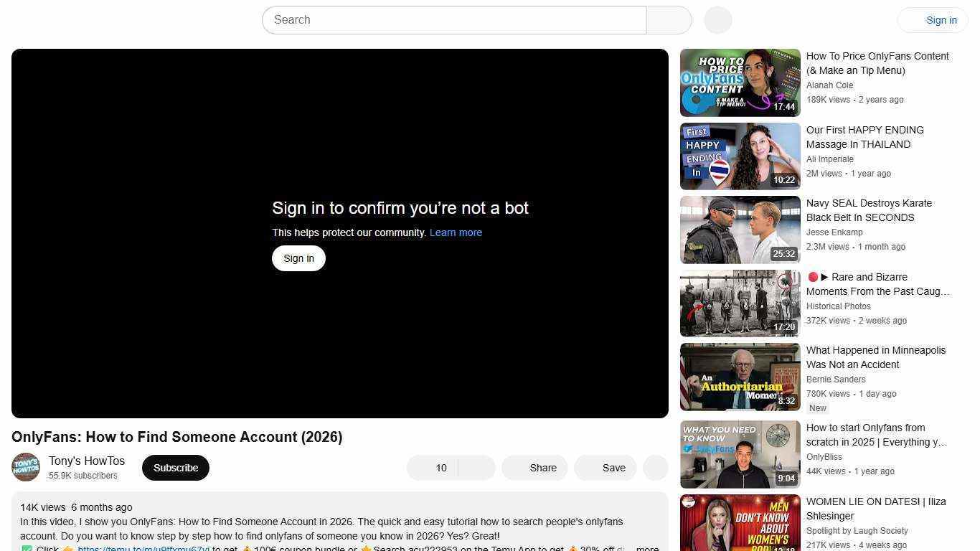Start a voice search via the microphone icon
The width and height of the screenshot is (980, 551).
(x=717, y=19)
